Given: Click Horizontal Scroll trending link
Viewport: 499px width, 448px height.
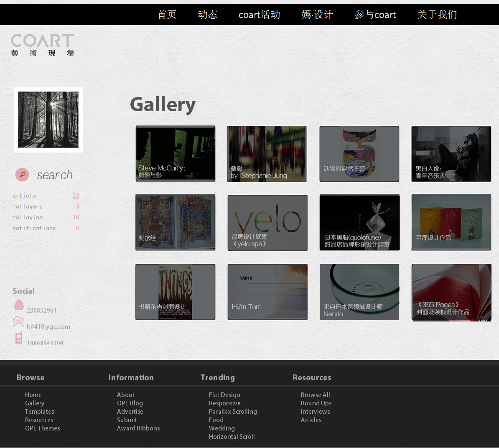Looking at the screenshot, I should 232,437.
